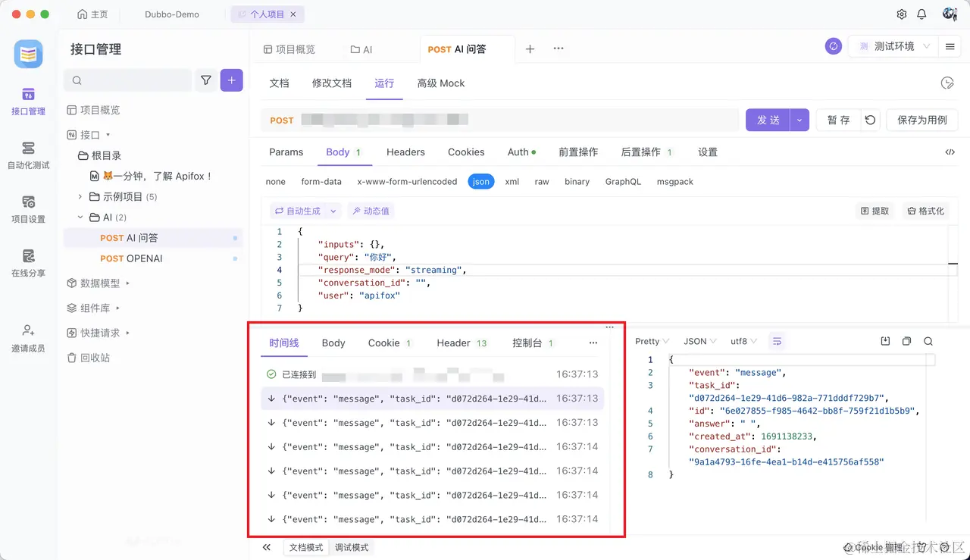Open the 测试环境 environment dropdown
Image resolution: width=970 pixels, height=560 pixels.
coord(892,47)
